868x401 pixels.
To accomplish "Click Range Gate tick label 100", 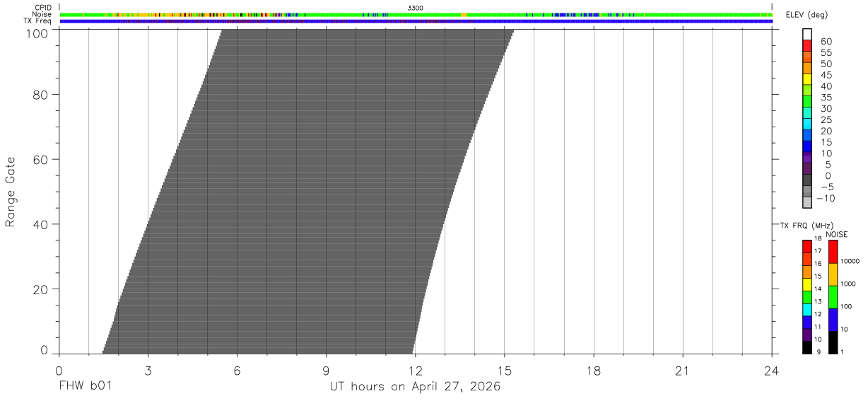I will coord(37,32).
